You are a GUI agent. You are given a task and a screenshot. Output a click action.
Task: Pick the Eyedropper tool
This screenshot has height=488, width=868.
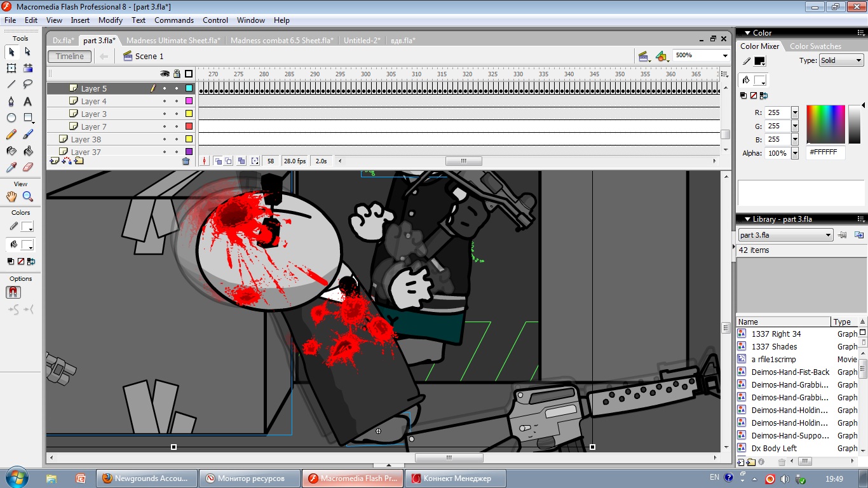tap(11, 167)
